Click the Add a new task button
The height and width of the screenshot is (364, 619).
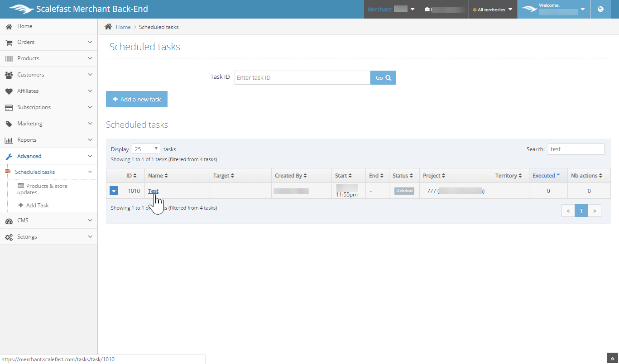click(x=137, y=99)
